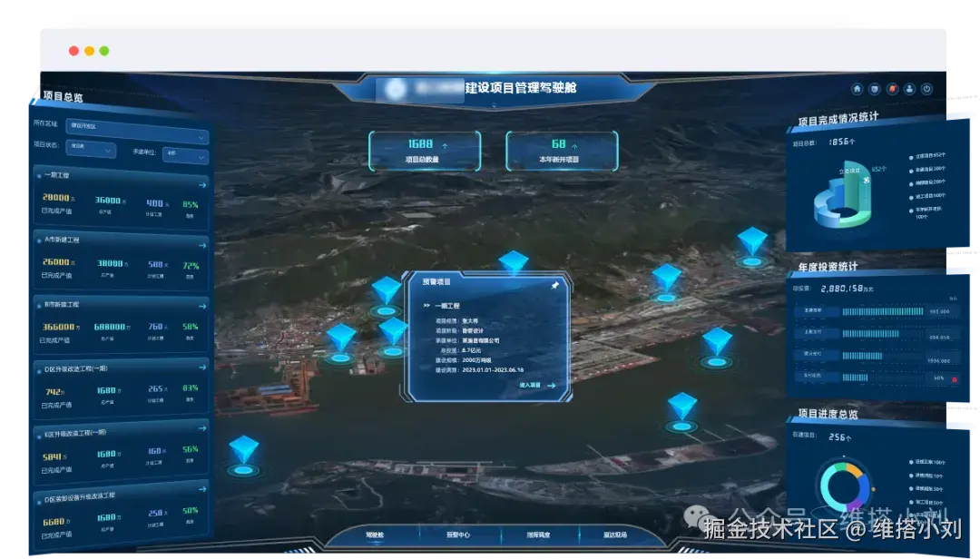
Task: Click the investment bar valued 656,050
Action: (870, 334)
